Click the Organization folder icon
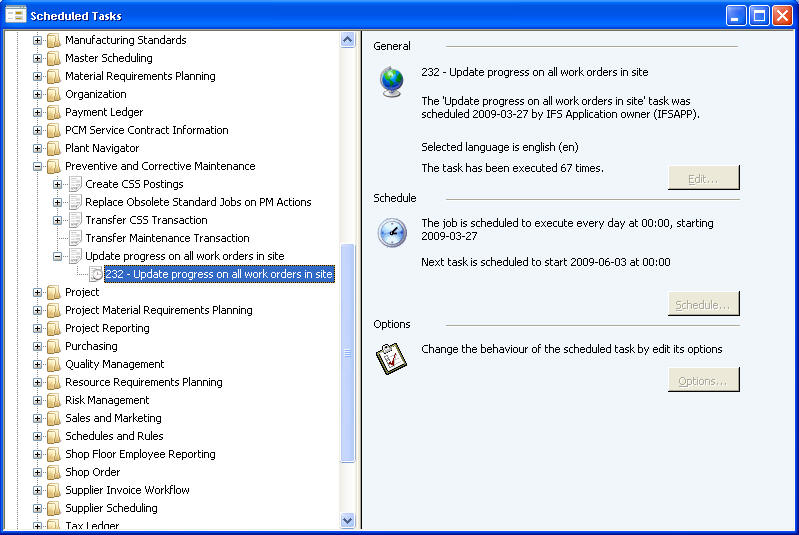 [x=54, y=94]
